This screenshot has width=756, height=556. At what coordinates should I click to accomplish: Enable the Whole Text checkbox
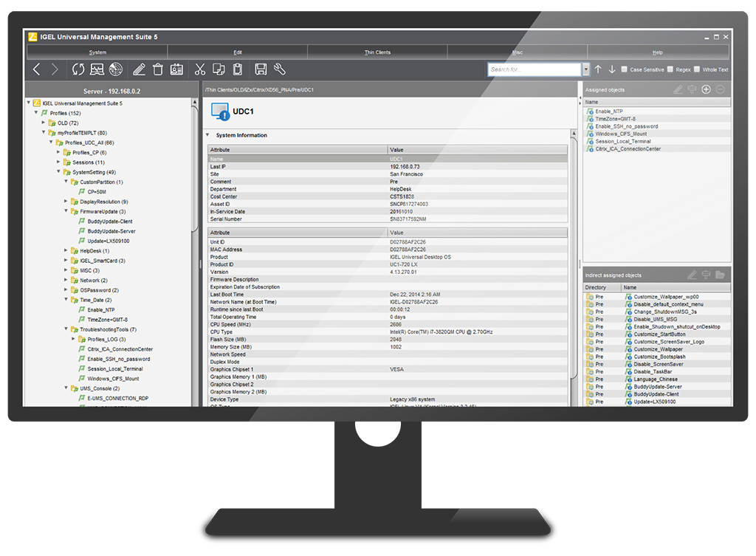697,69
